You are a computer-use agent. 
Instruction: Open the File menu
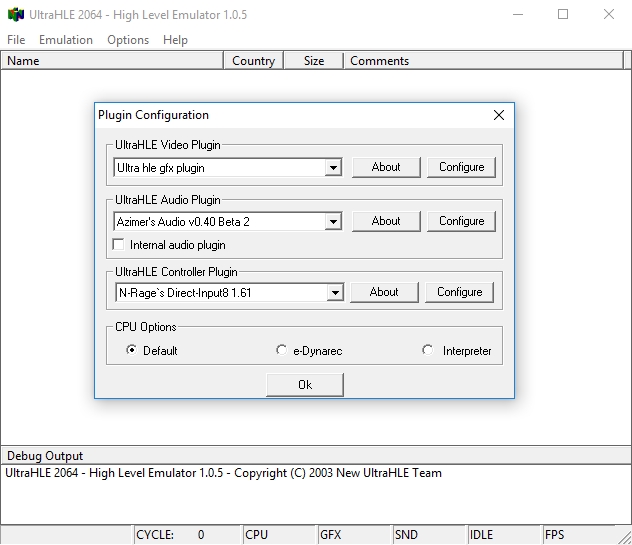16,40
